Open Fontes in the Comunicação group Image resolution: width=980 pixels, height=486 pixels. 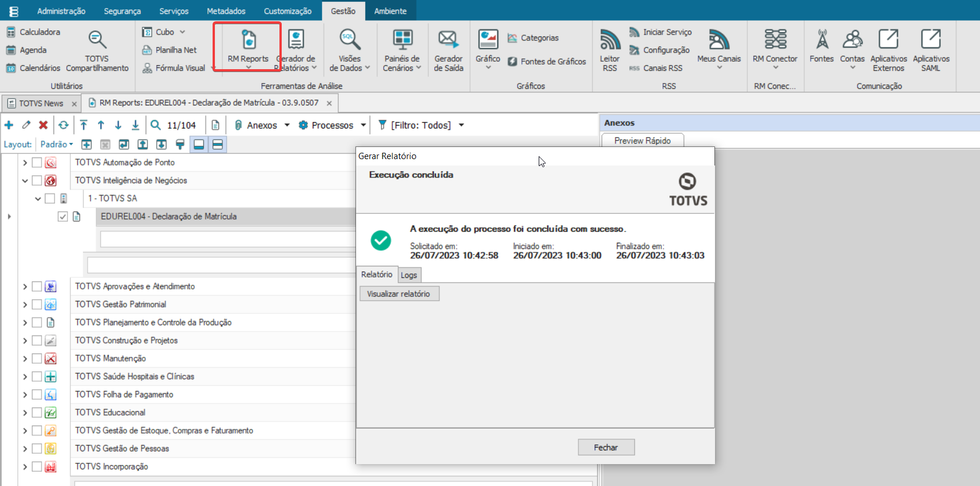coord(822,46)
